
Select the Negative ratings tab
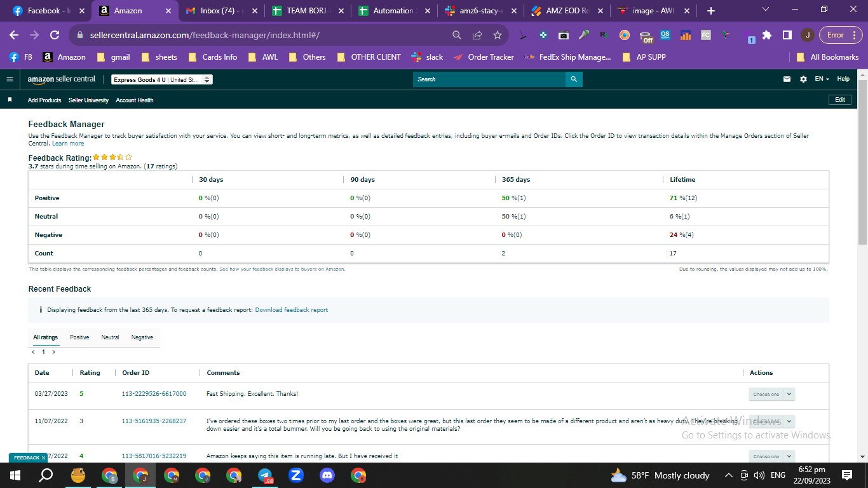click(x=142, y=337)
